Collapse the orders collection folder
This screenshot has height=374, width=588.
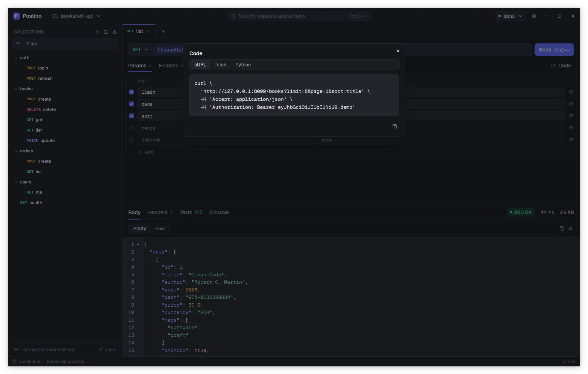16,151
